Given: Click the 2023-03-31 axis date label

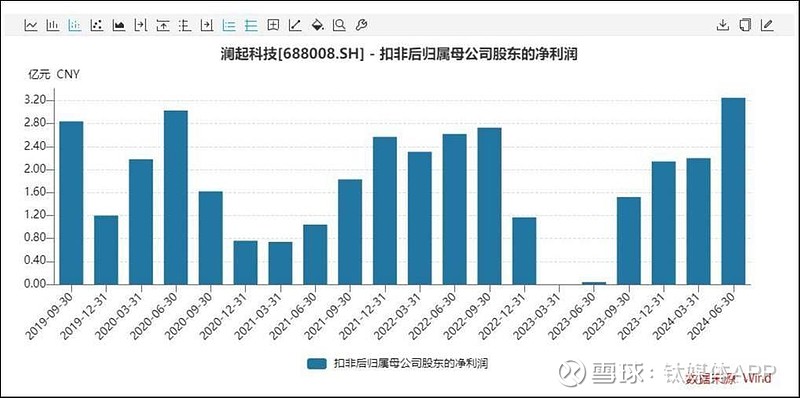Looking at the screenshot, I should pyautogui.click(x=537, y=315).
